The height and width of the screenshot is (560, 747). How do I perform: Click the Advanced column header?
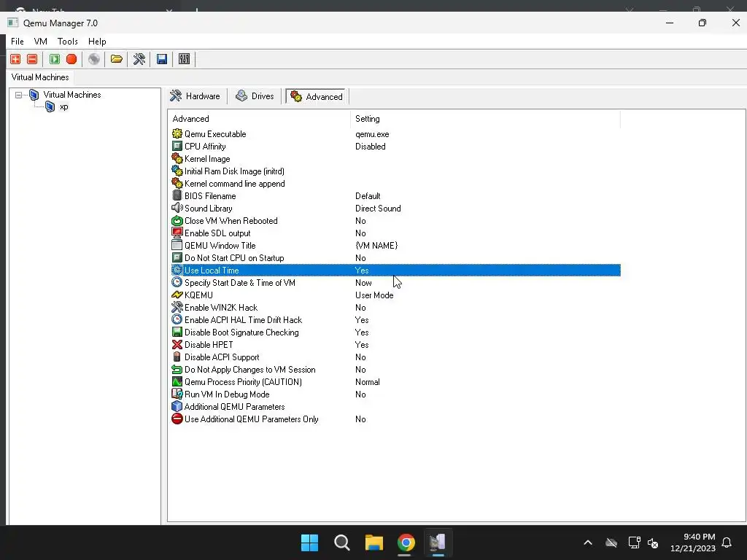[x=259, y=119]
